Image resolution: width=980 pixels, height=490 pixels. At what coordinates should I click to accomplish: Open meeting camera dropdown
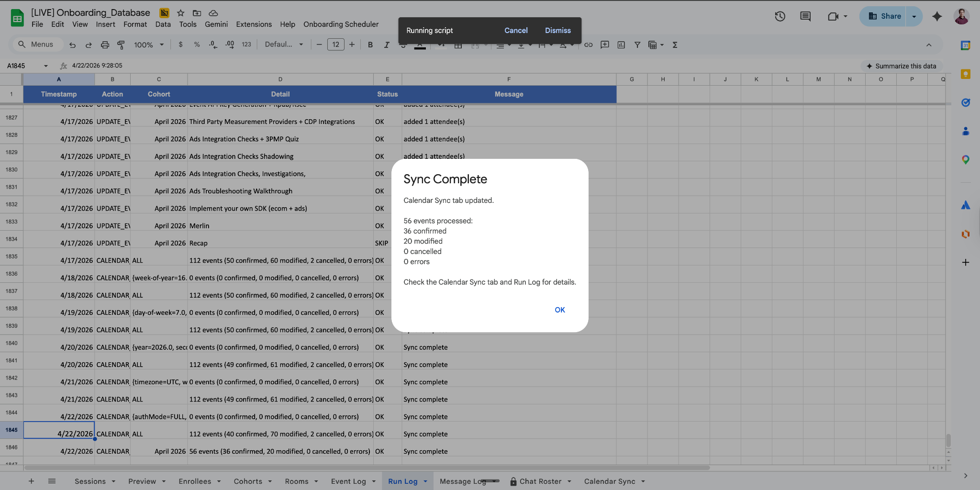[846, 16]
